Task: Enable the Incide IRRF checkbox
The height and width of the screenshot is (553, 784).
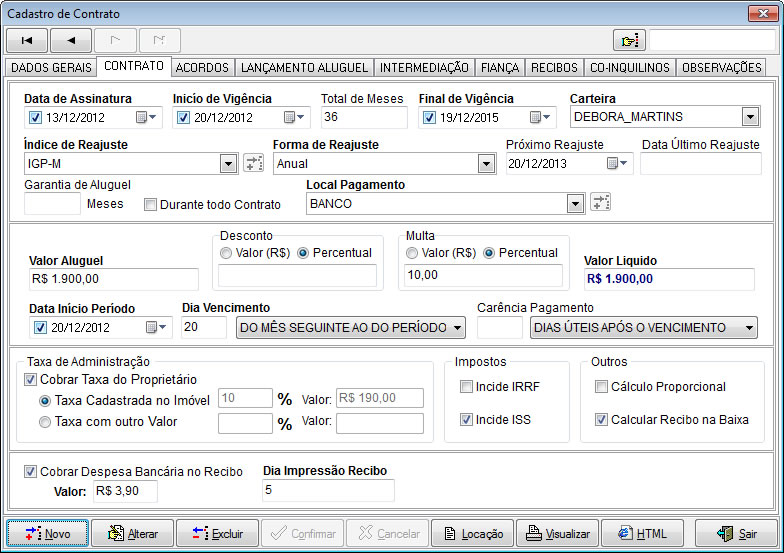Action: [466, 387]
